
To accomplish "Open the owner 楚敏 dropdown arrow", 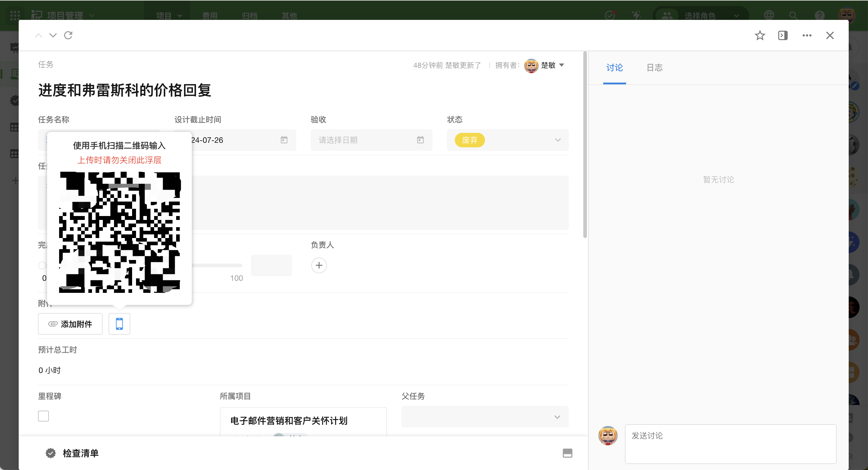I will (562, 65).
